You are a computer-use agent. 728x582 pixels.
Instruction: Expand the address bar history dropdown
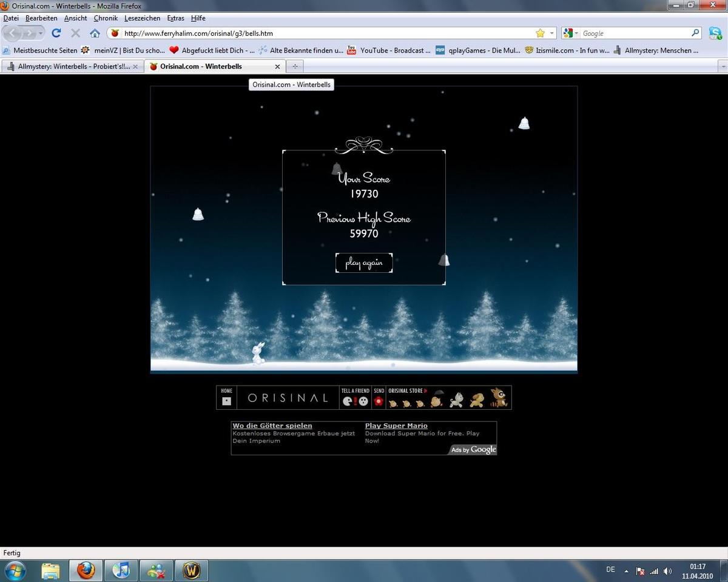pyautogui.click(x=551, y=33)
